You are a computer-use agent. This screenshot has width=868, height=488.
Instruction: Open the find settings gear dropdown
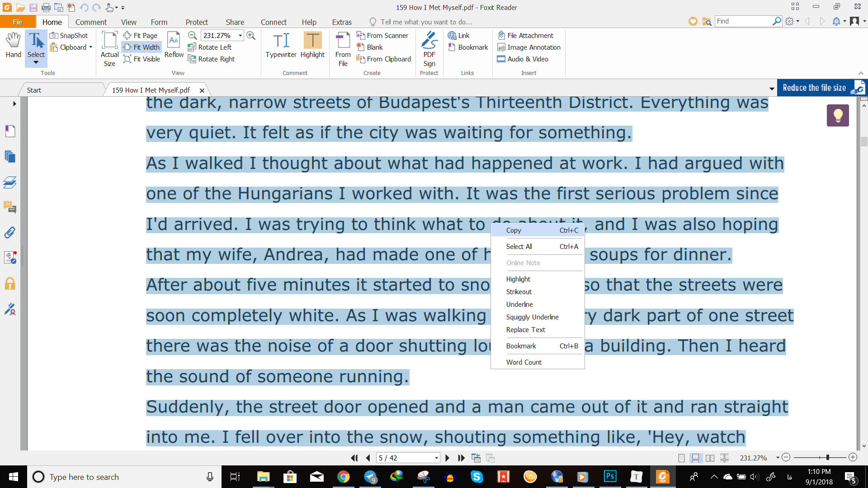792,21
